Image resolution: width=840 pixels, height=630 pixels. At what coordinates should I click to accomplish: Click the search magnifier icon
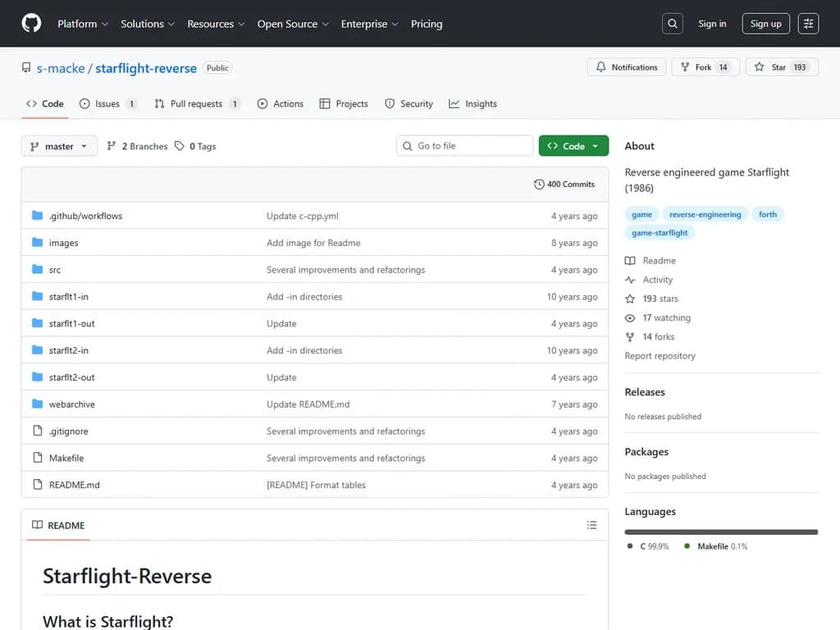(673, 24)
